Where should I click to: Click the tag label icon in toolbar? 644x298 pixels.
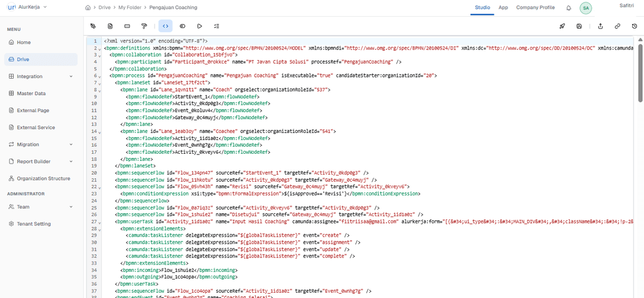tap(183, 26)
